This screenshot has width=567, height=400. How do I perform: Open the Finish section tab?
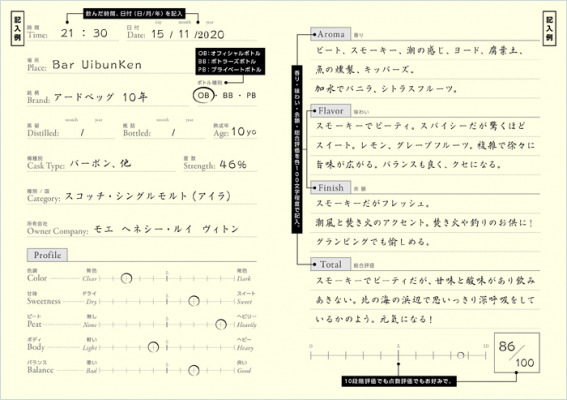[331, 188]
